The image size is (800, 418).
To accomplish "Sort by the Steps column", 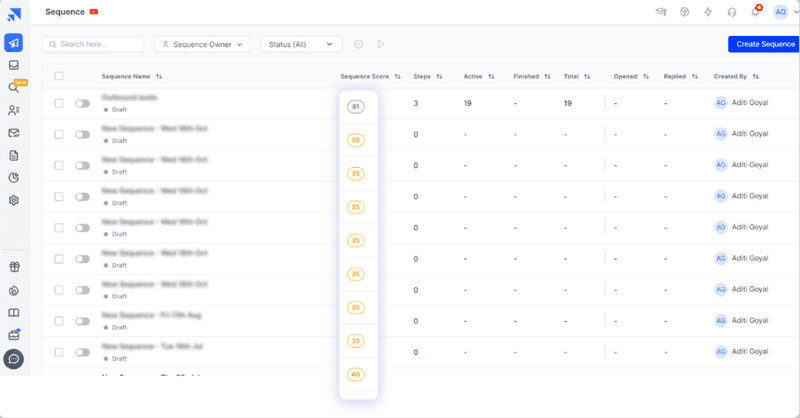I will (439, 77).
